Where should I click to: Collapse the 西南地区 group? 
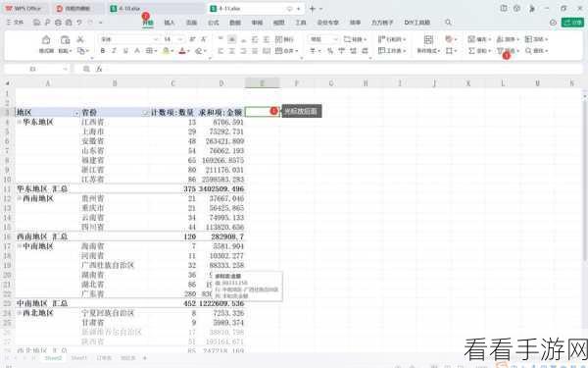[19, 198]
